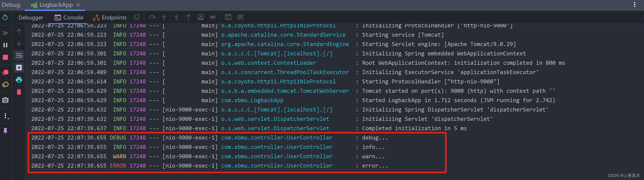Switch to the Debugger tab
The height and width of the screenshot is (180, 644).
pos(31,18)
